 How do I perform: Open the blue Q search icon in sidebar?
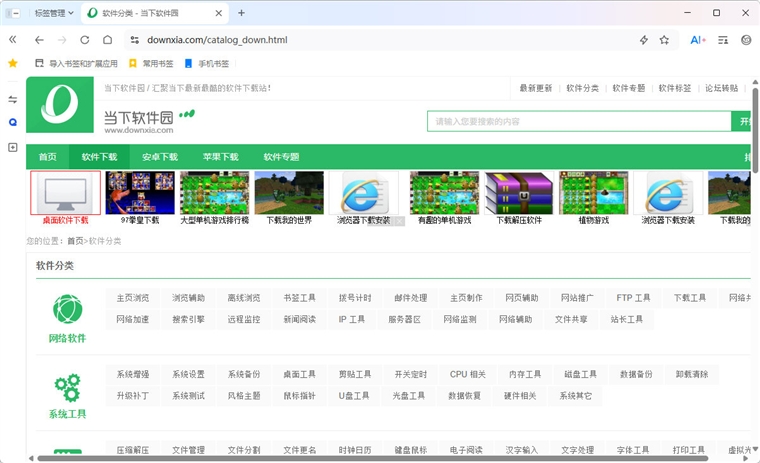[x=13, y=122]
